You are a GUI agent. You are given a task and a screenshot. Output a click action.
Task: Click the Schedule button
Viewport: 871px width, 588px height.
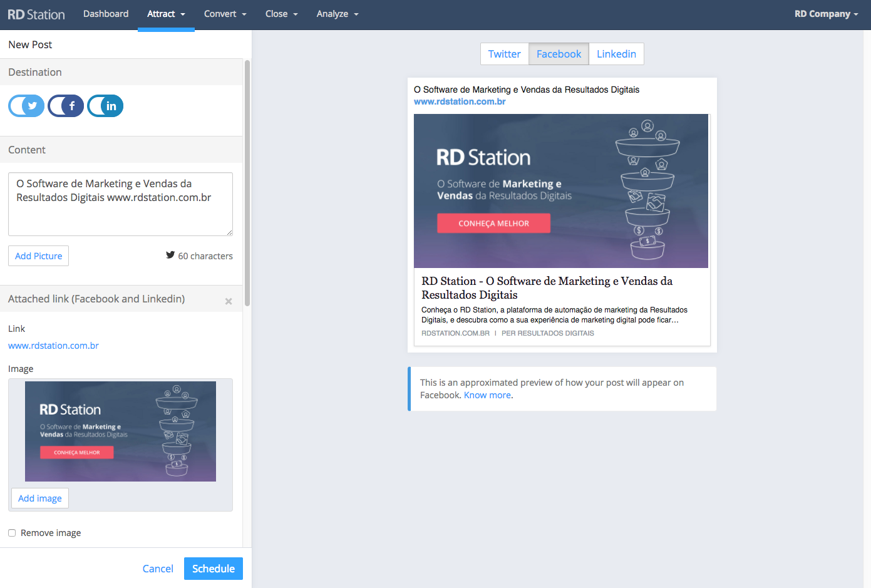click(214, 569)
